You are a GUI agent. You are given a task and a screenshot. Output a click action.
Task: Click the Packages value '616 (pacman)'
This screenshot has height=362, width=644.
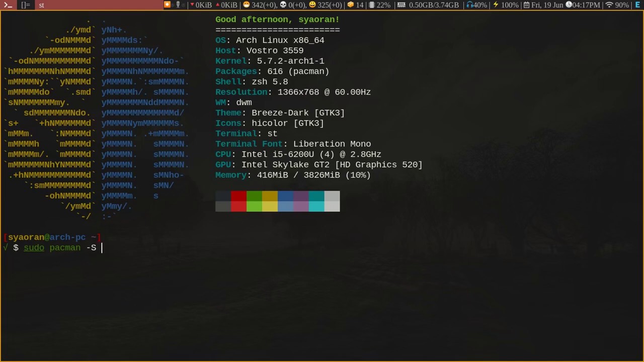298,71
